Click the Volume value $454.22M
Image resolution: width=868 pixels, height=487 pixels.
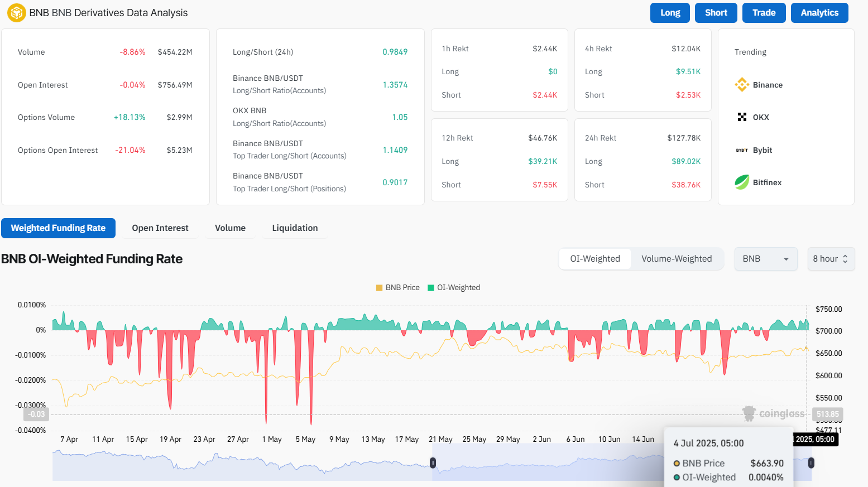pos(175,52)
